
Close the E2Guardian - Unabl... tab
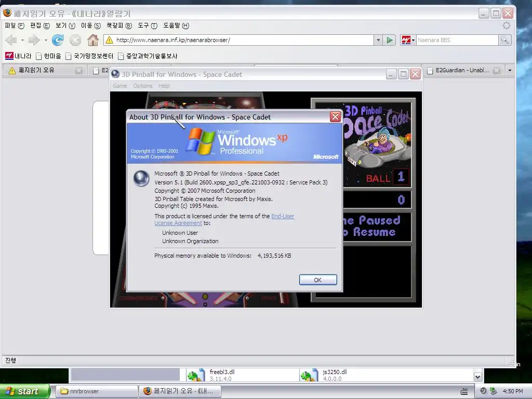click(x=496, y=71)
